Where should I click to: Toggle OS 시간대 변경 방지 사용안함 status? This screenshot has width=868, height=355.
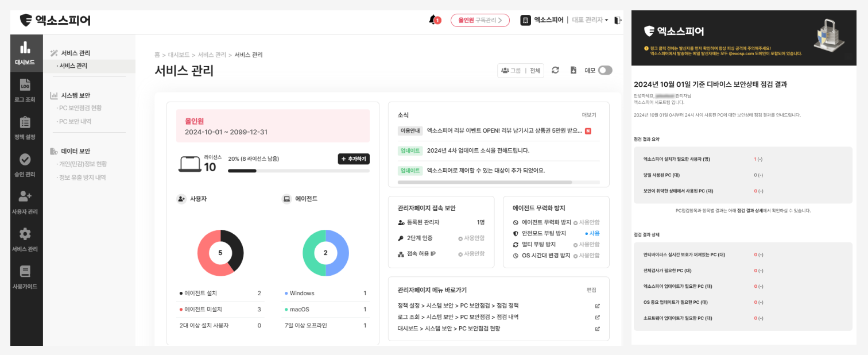pyautogui.click(x=587, y=256)
